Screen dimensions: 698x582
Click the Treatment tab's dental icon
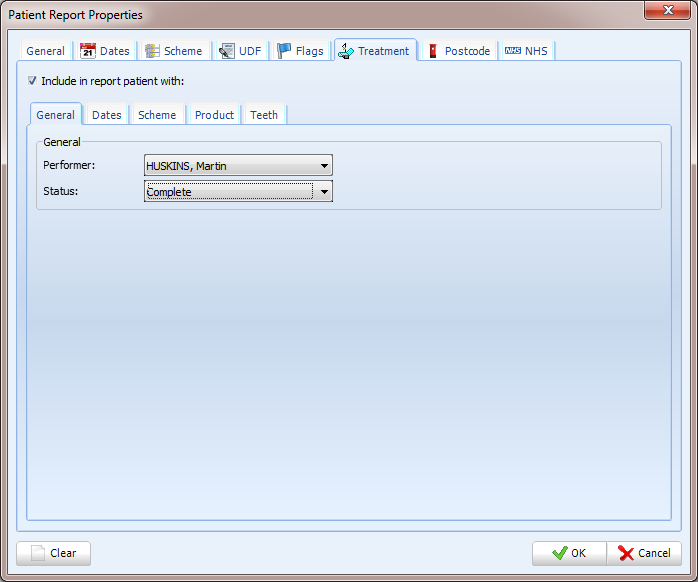point(345,51)
